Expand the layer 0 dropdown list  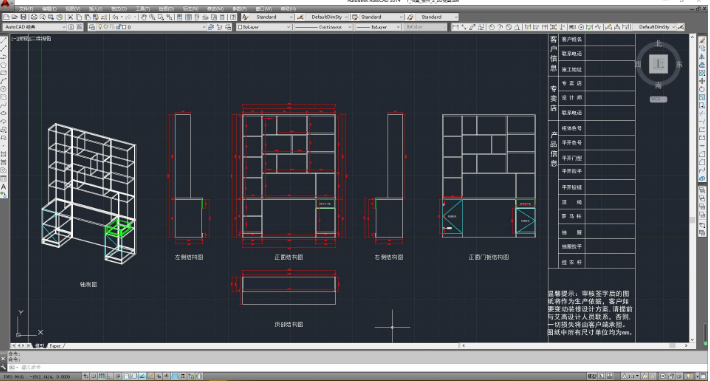(203, 27)
